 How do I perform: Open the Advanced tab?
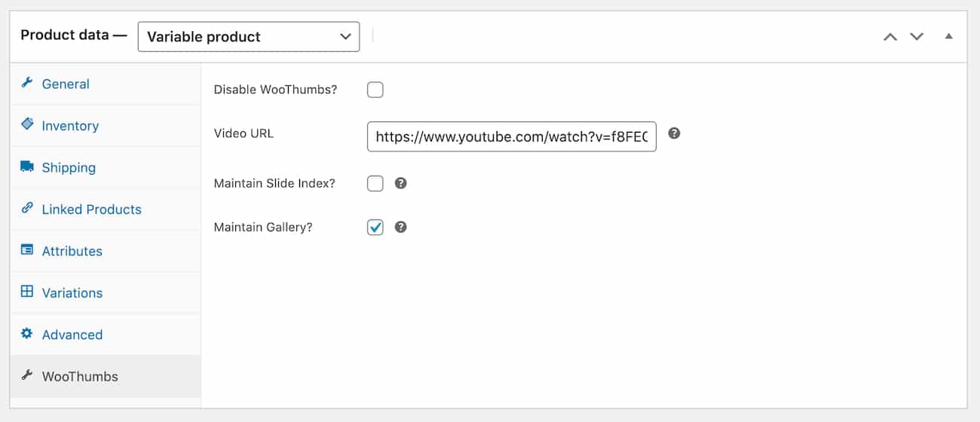tap(106, 335)
